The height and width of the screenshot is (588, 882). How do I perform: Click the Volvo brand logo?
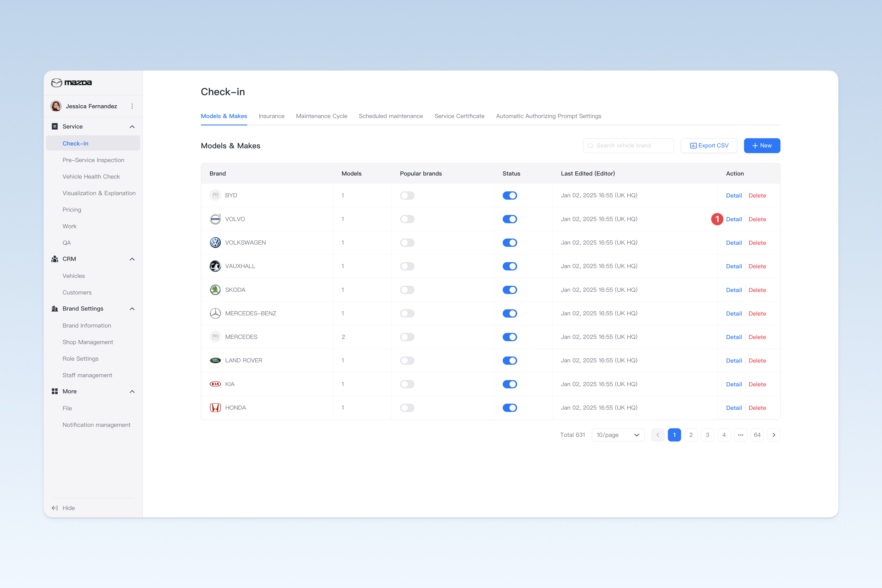tap(215, 219)
